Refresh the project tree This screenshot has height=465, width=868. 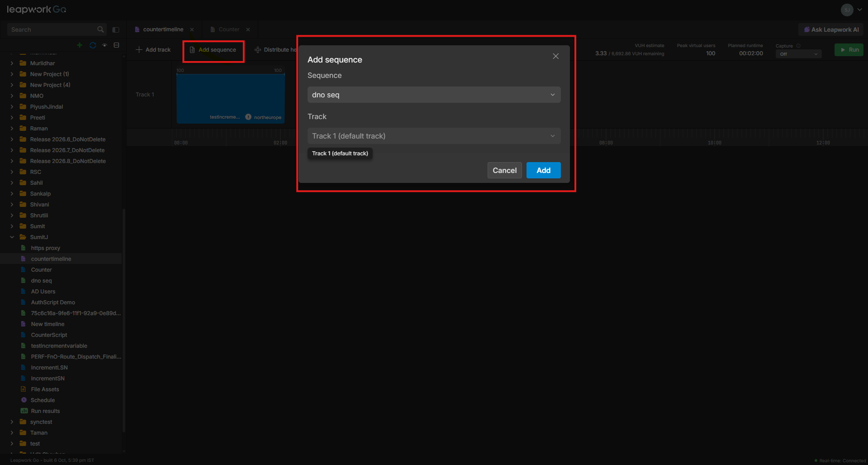[93, 45]
